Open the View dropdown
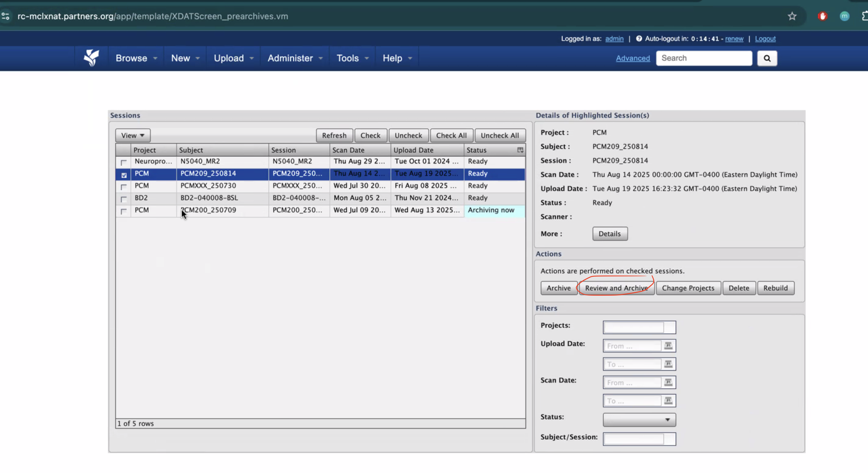Viewport: 868px width, 473px height. coord(133,135)
